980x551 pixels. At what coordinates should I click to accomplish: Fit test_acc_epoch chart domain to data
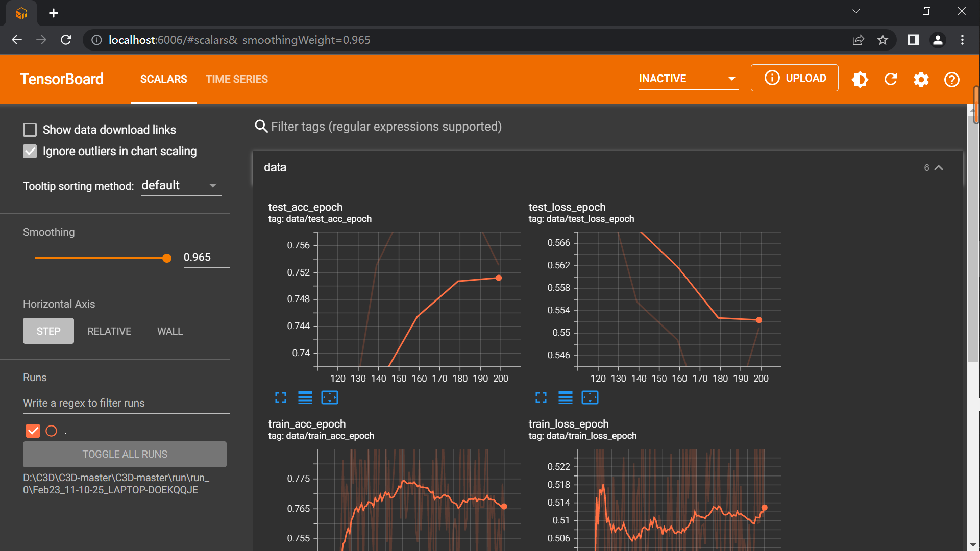330,397
